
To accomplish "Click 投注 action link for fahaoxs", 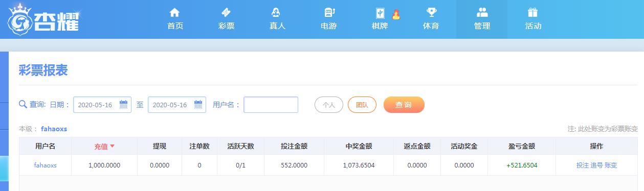I will [583, 165].
